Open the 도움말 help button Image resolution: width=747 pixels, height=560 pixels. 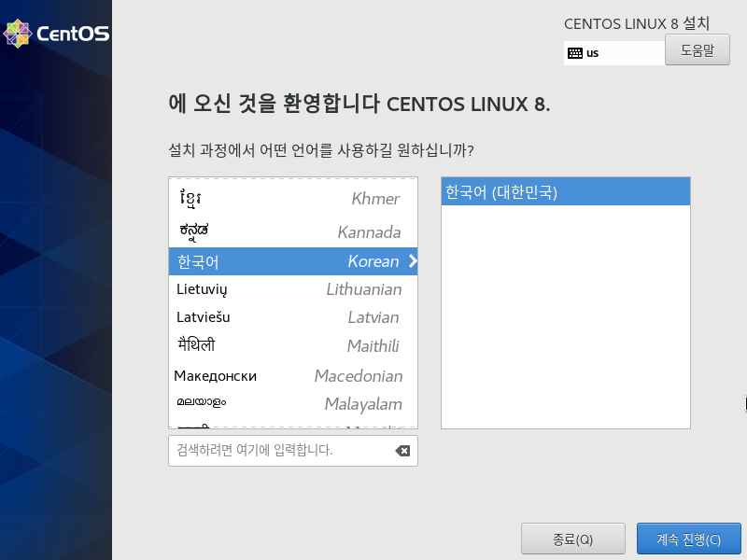(x=697, y=49)
